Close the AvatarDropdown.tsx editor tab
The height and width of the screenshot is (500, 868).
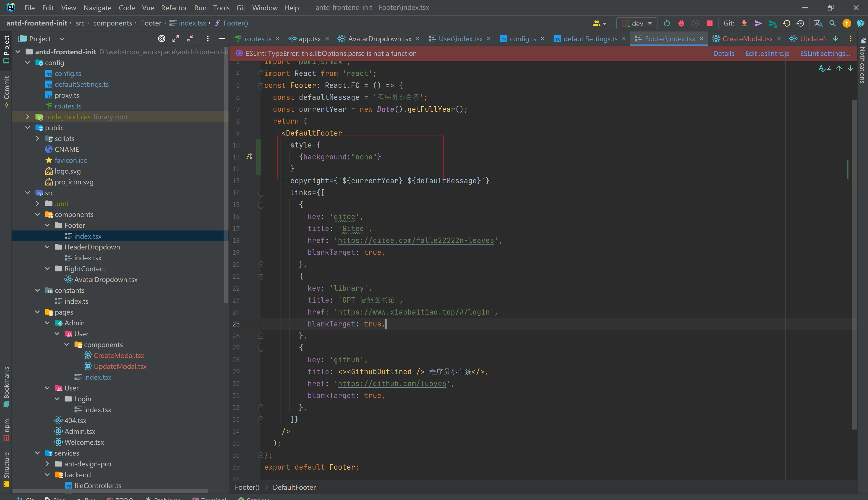pyautogui.click(x=417, y=39)
